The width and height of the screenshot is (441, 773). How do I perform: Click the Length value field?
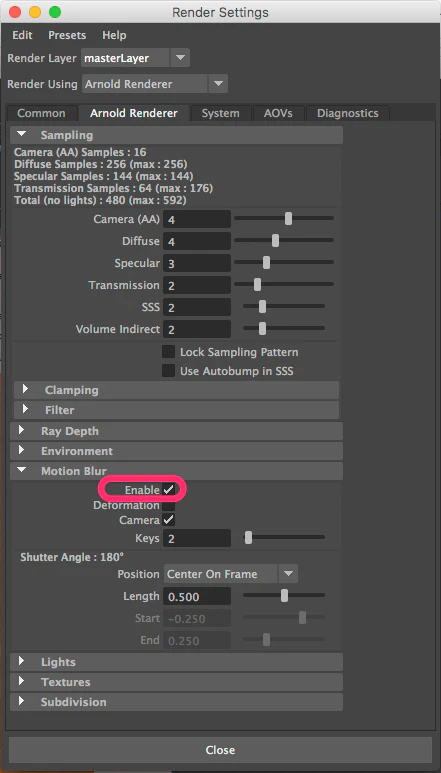197,597
